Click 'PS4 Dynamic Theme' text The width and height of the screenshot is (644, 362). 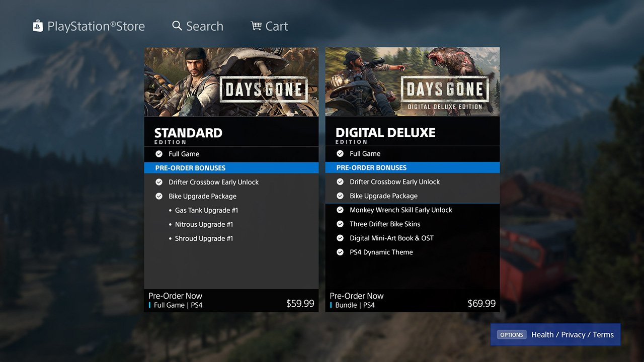point(381,252)
